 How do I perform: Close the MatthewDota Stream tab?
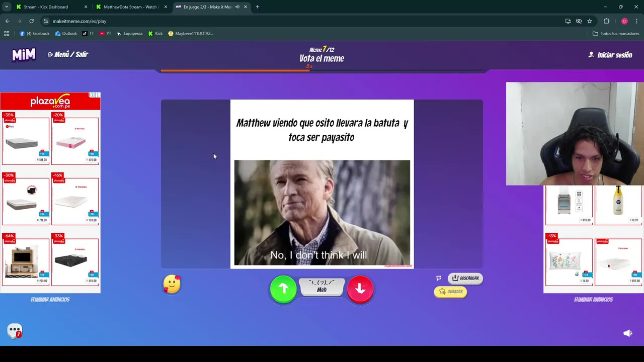click(166, 7)
